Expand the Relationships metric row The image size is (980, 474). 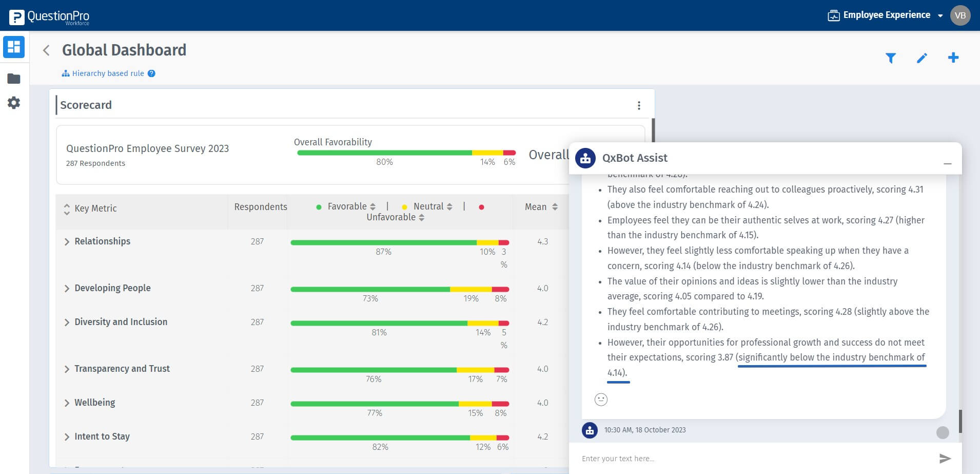[67, 242]
